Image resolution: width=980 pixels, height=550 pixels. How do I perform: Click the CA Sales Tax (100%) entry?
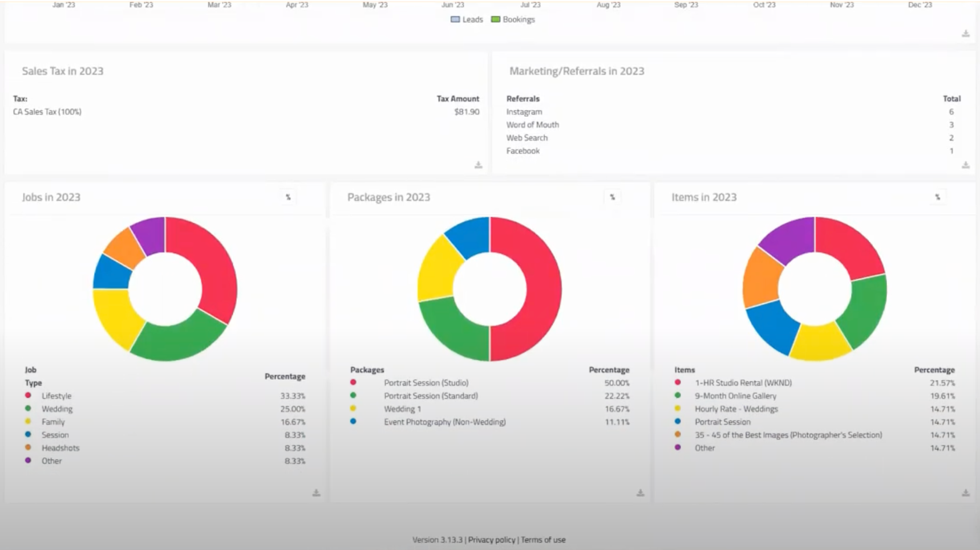pos(47,112)
